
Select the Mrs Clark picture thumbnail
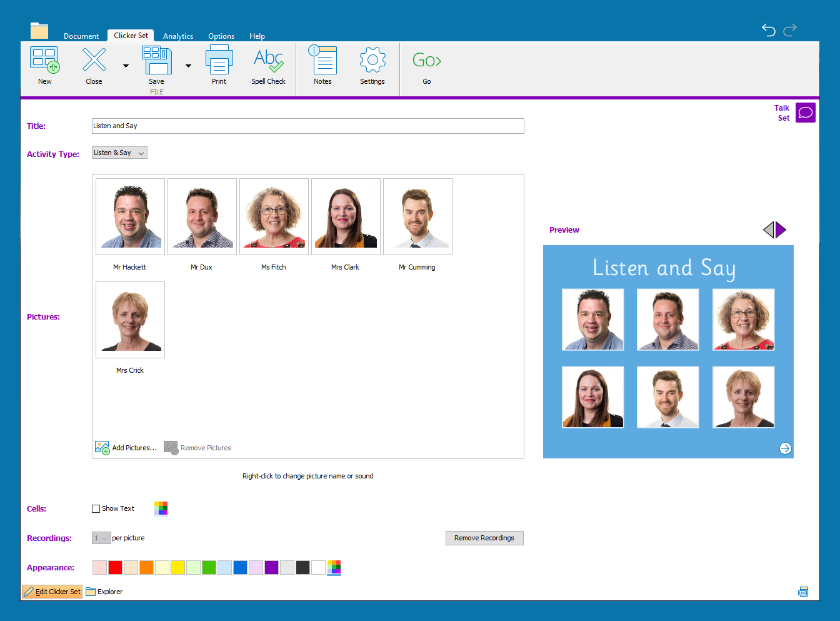point(346,216)
